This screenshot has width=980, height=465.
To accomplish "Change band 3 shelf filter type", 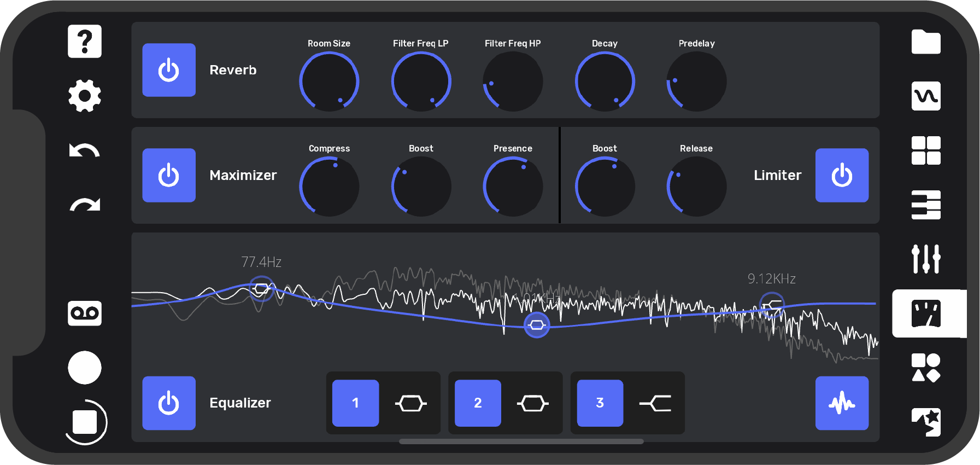I will pos(655,404).
